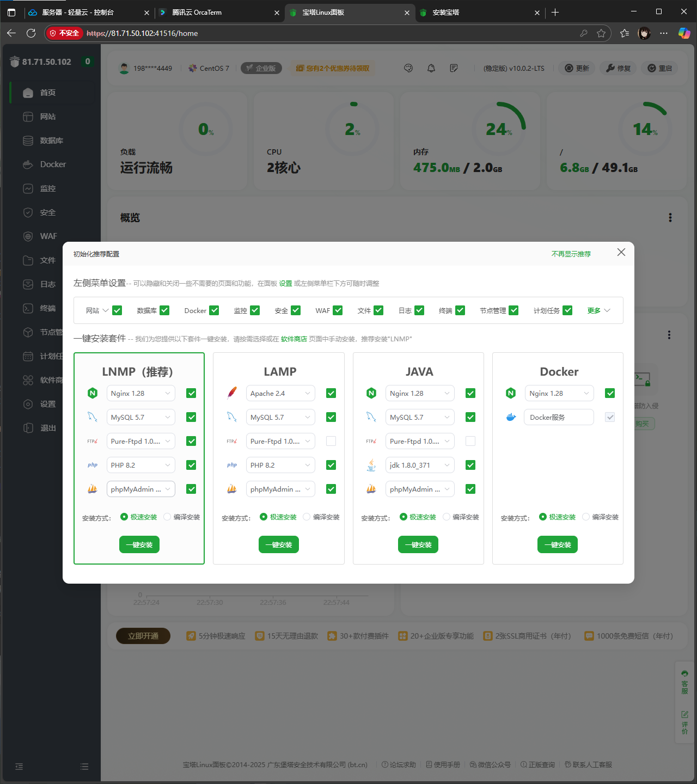Image resolution: width=697 pixels, height=784 pixels.
Task: Open phpMyAdmin dropdown in JAVA card
Action: [x=420, y=489]
